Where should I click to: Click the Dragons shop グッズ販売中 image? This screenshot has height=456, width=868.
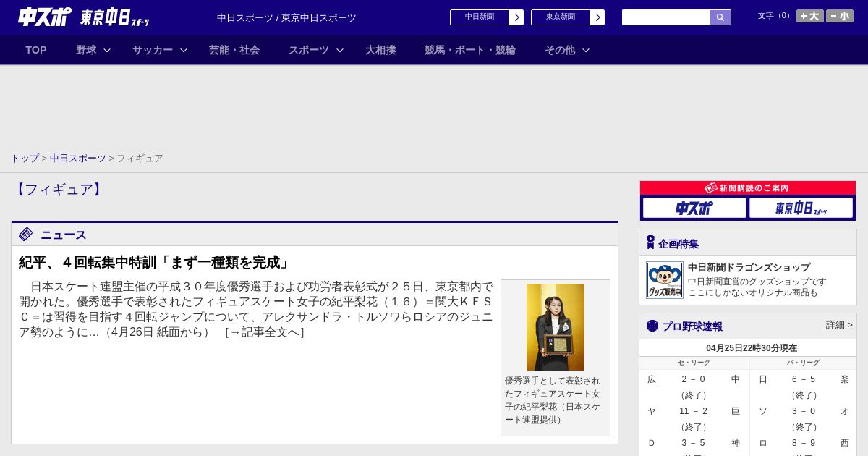[x=665, y=280]
